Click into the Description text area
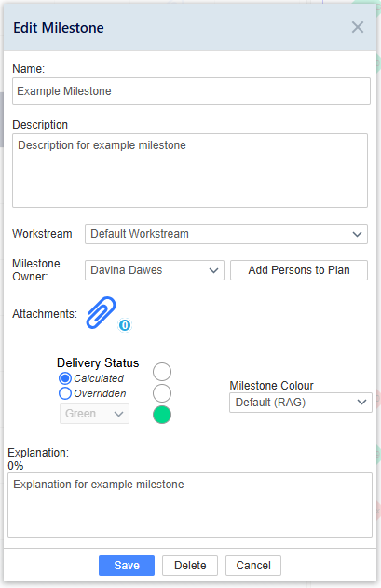381x588 pixels. pyautogui.click(x=190, y=171)
